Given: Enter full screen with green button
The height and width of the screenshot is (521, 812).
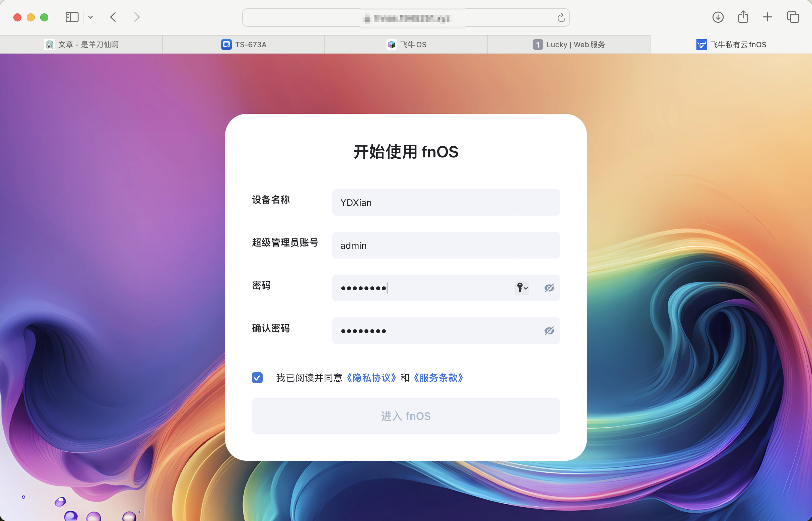Looking at the screenshot, I should click(44, 17).
